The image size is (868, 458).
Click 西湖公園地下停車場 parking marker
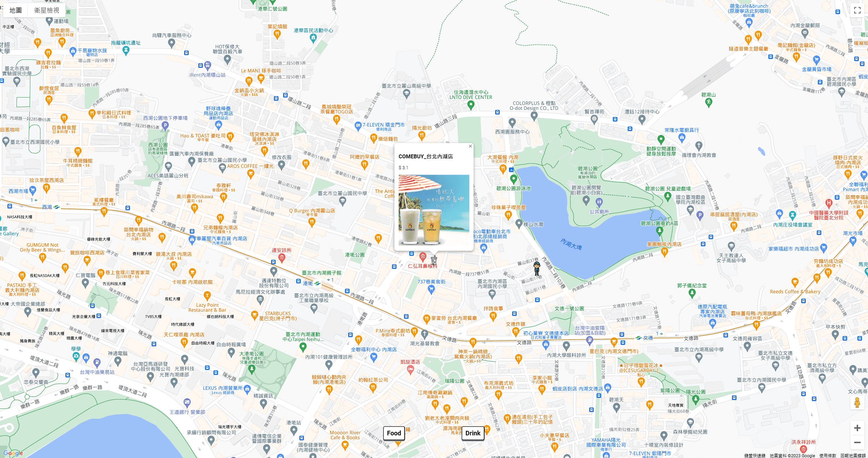tap(165, 125)
